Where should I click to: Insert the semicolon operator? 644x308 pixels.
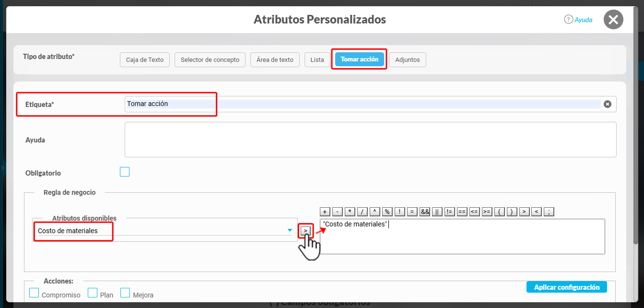tap(550, 212)
